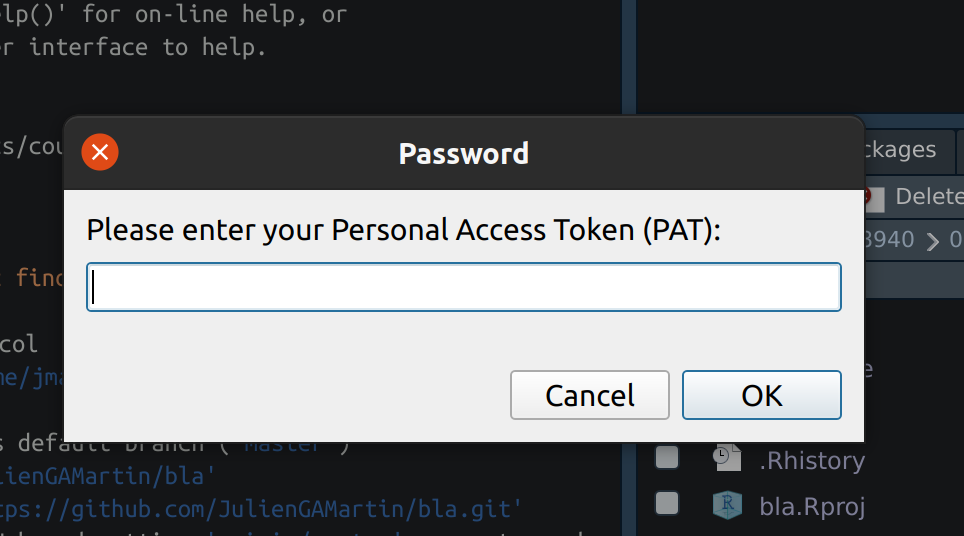Viewport: 964px width, 536px height.
Task: Open the 3940 folder in the path breadcrumb
Action: (890, 240)
